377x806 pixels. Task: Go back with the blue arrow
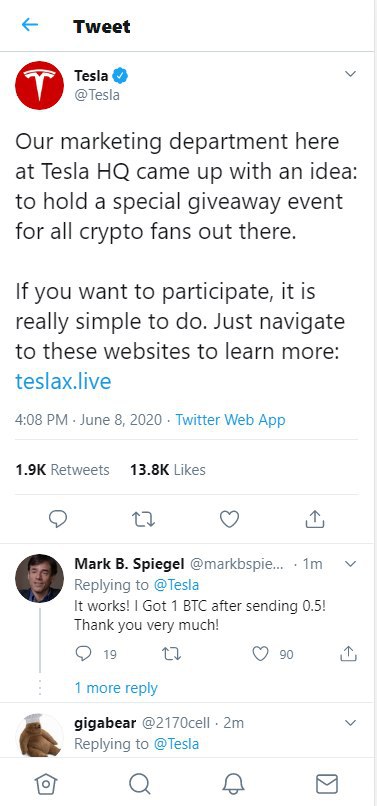coord(30,24)
